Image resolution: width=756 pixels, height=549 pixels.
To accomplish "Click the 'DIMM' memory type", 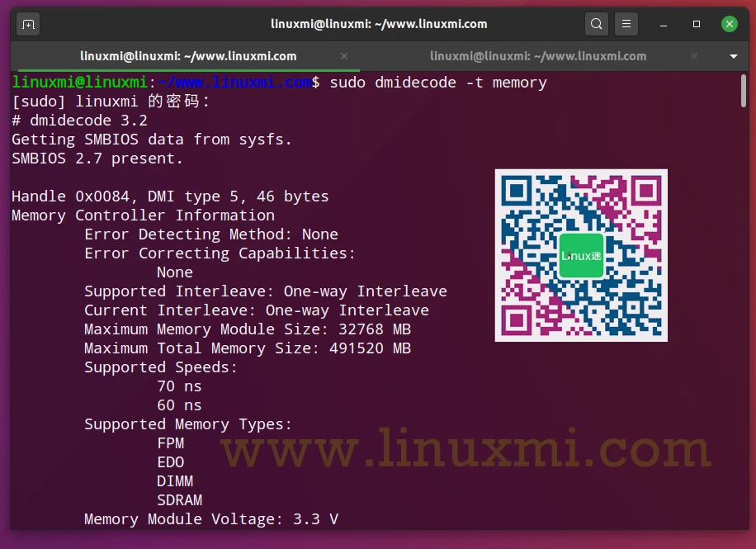I will point(175,481).
